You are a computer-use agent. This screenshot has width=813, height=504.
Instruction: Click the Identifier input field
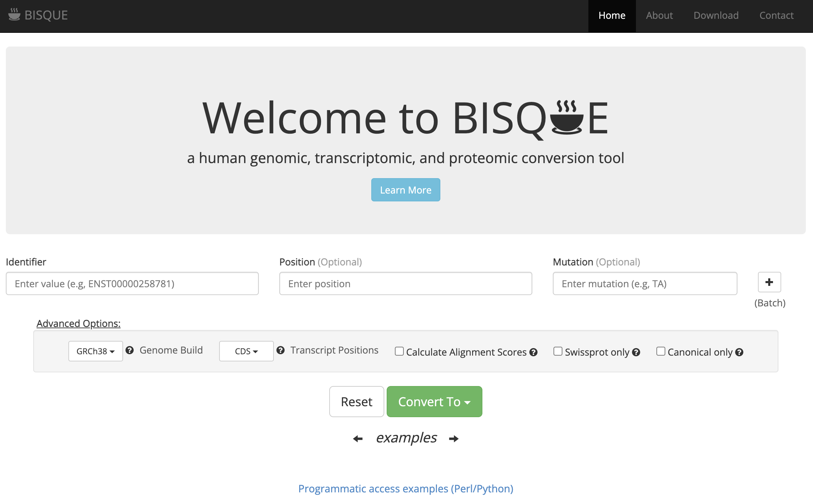pyautogui.click(x=132, y=283)
